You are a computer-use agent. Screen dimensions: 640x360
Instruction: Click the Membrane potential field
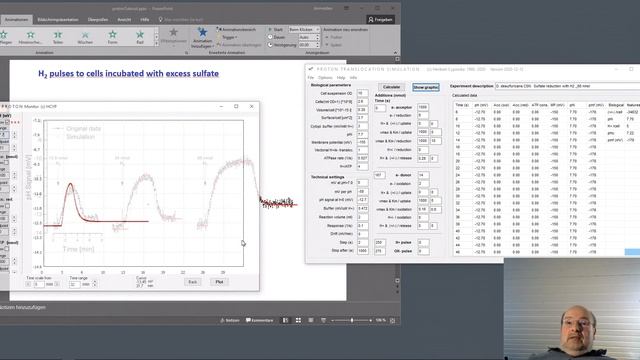(362, 142)
